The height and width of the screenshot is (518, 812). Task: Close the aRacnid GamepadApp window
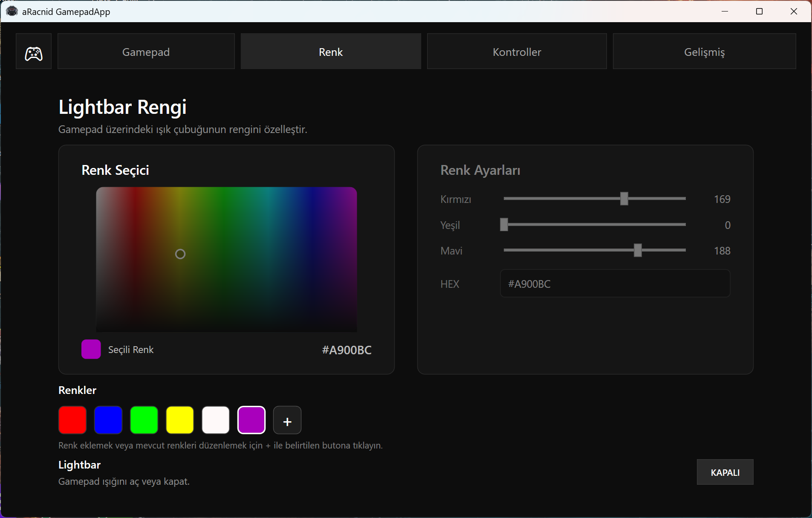pos(794,12)
